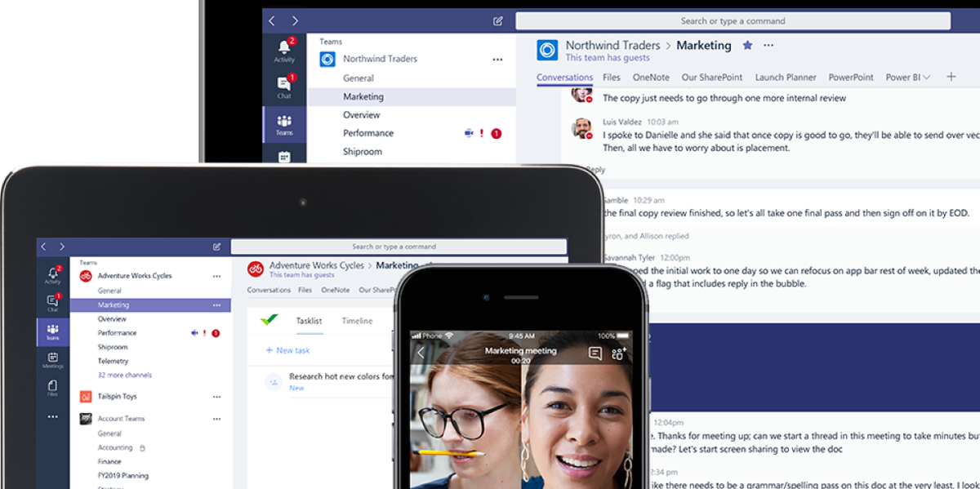The image size is (980, 489).
Task: Click assign person icon on Research task
Action: click(274, 381)
